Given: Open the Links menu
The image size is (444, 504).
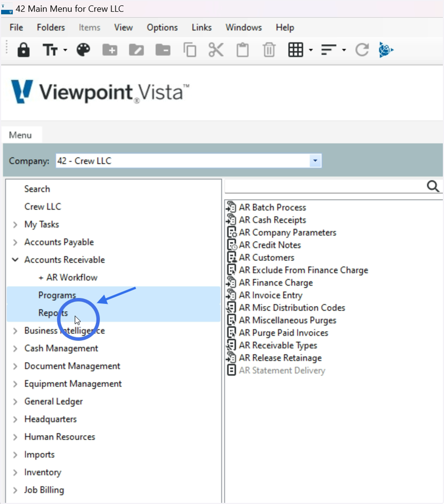Looking at the screenshot, I should (202, 27).
